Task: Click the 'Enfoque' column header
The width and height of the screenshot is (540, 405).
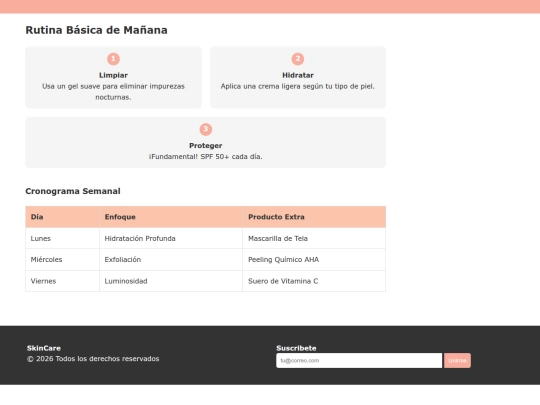Action: coord(171,217)
